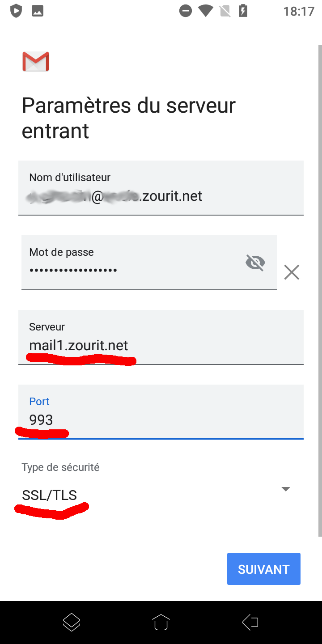Image resolution: width=322 pixels, height=644 pixels.
Task: Select the SSL/TLS security type value
Action: pyautogui.click(x=50, y=495)
